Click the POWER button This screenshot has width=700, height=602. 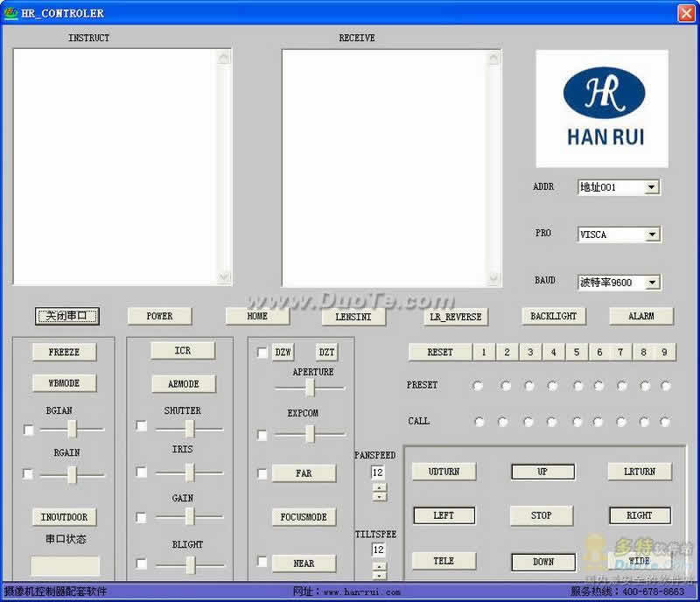point(159,316)
